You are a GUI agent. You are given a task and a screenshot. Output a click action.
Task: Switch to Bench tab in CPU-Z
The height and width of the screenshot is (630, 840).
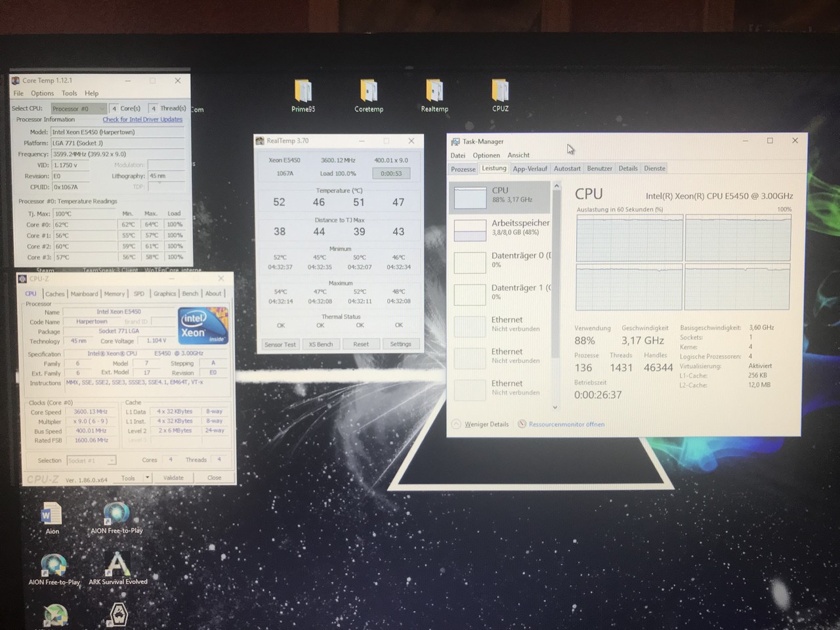(190, 294)
